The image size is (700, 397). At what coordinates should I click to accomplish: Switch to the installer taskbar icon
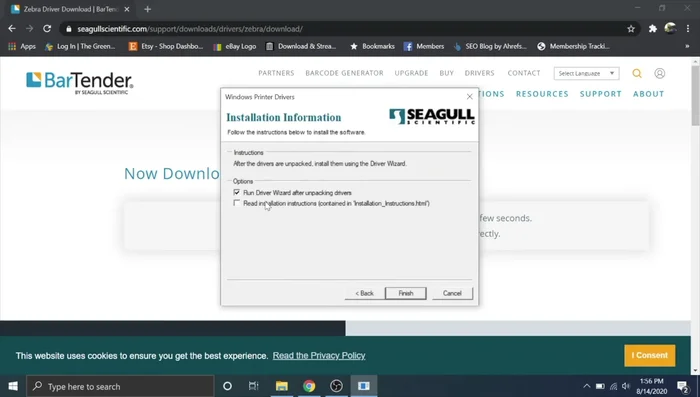[364, 386]
